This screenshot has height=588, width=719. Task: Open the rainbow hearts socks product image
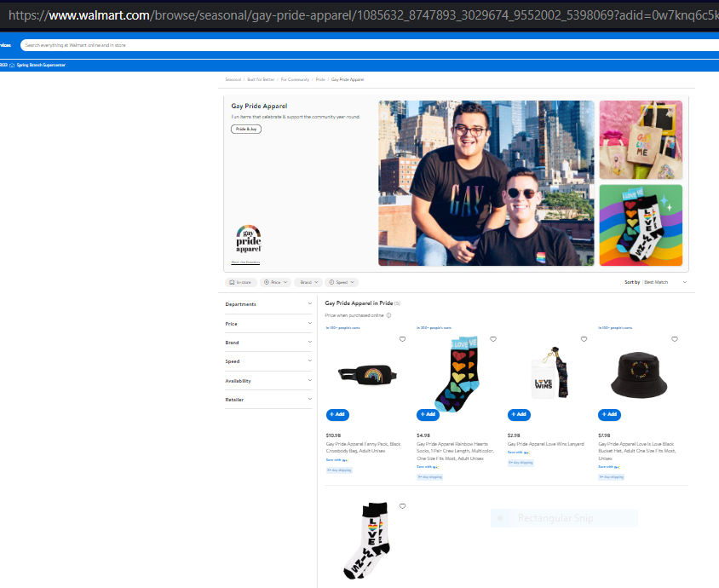(x=457, y=374)
